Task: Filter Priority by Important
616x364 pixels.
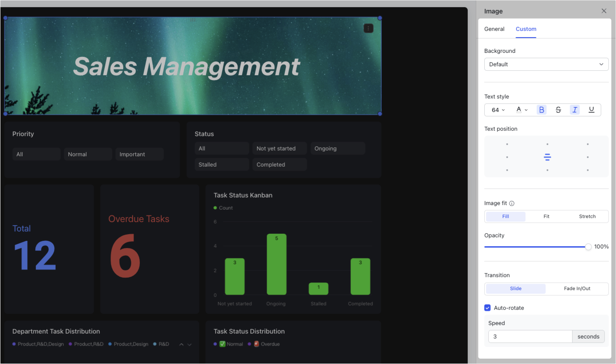Action: coord(139,154)
